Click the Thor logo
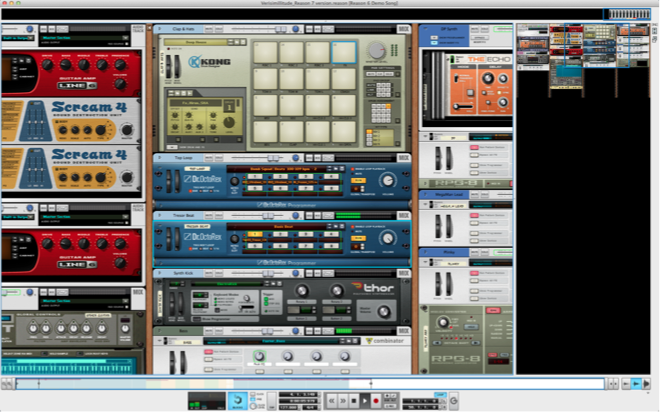Viewport: 661px width, 413px height. (373, 288)
